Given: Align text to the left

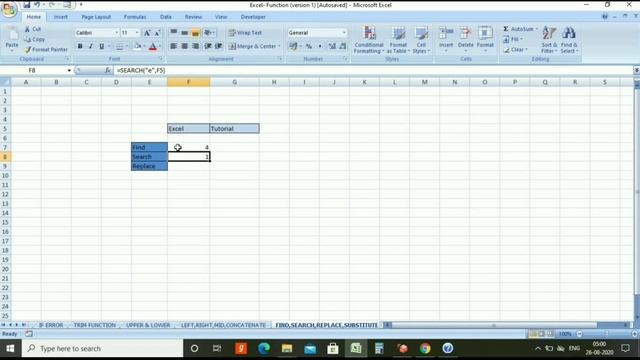Looking at the screenshot, I should click(173, 46).
